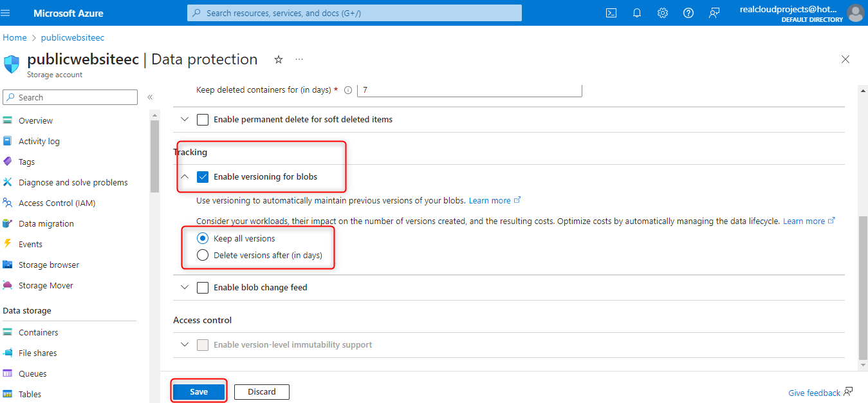The height and width of the screenshot is (403, 868).
Task: Open the notifications bell
Action: pyautogui.click(x=637, y=13)
